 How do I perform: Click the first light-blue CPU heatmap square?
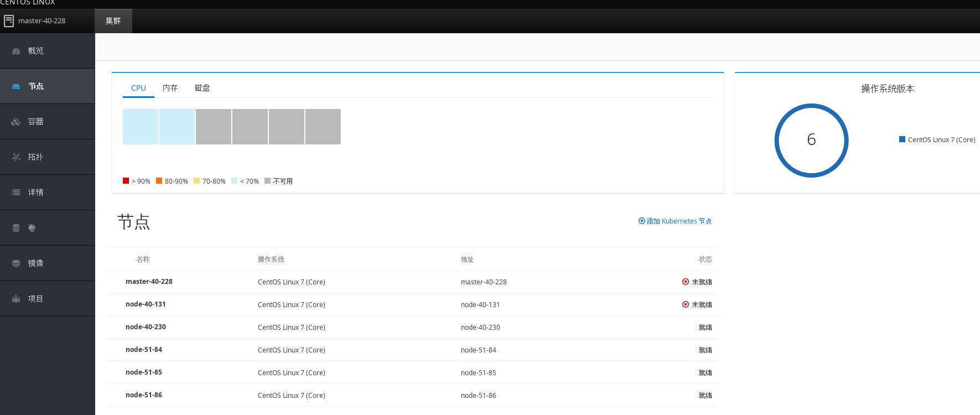(141, 127)
